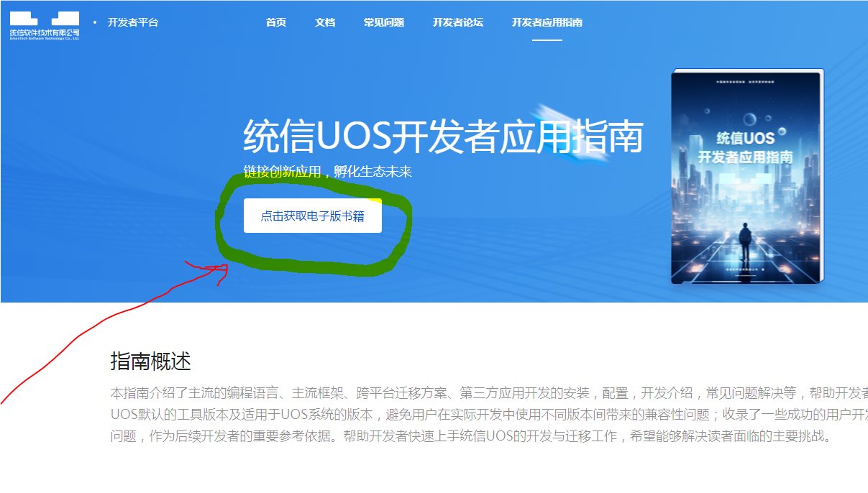
Task: Open the 文档 navigation item
Action: 324,22
